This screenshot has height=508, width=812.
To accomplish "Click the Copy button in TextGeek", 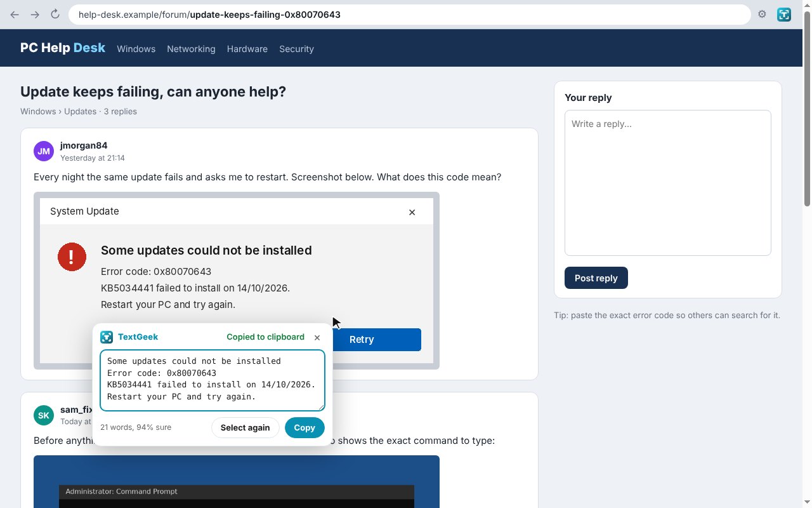I will coord(304,427).
